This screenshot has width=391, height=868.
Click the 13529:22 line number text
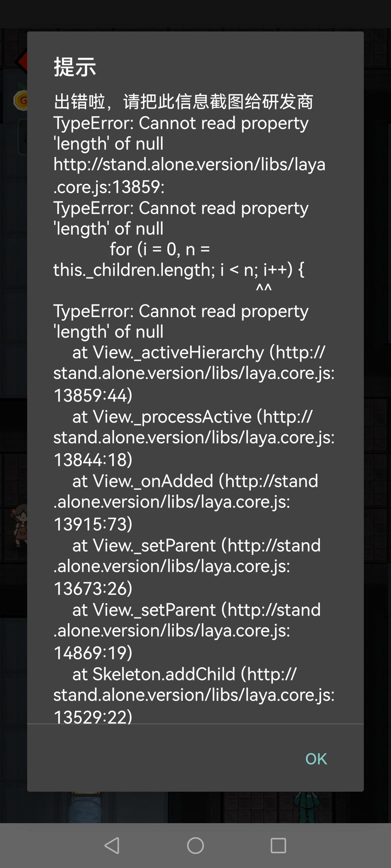coord(93,716)
